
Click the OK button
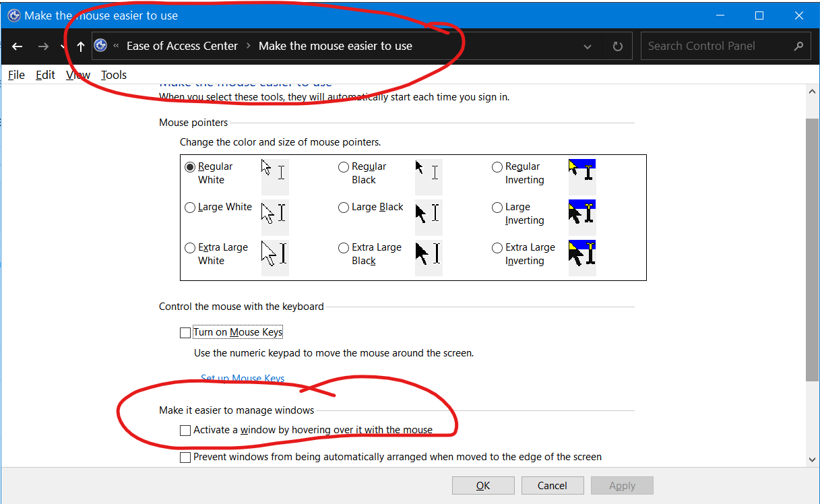coord(483,485)
